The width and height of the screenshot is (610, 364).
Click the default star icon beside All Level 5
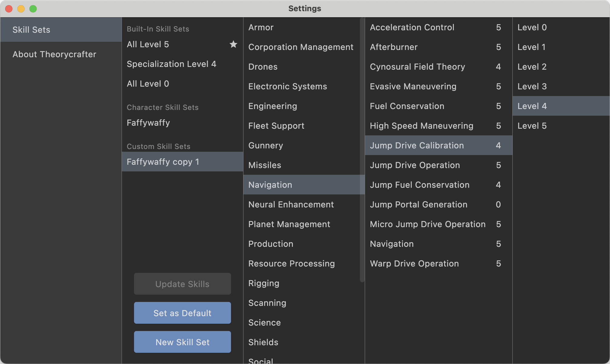coord(233,44)
